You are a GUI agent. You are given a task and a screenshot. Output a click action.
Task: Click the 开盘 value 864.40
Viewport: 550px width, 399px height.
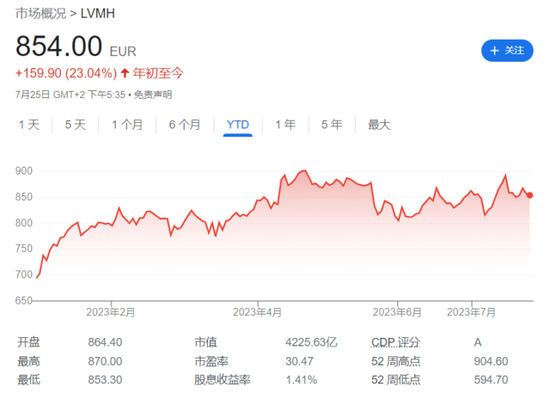[105, 342]
